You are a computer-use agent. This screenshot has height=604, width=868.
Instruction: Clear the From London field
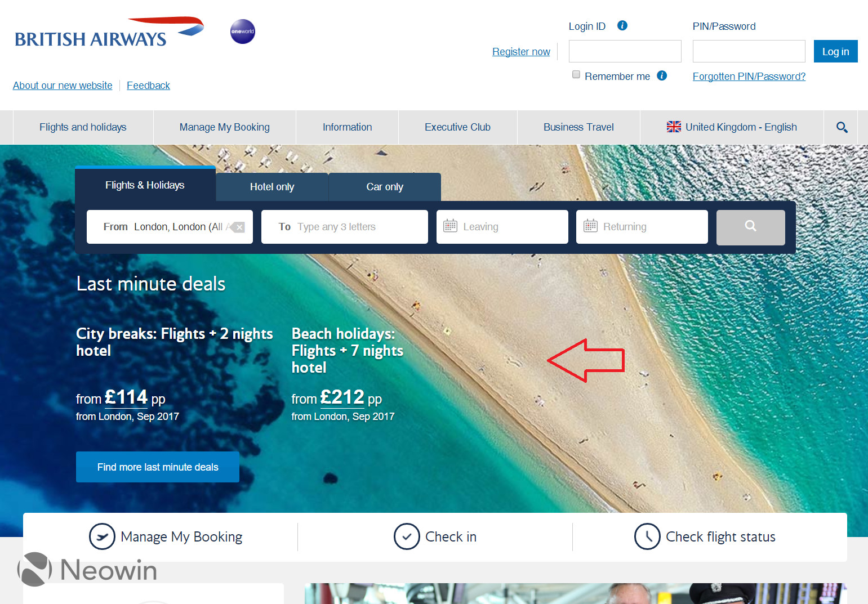click(x=238, y=227)
